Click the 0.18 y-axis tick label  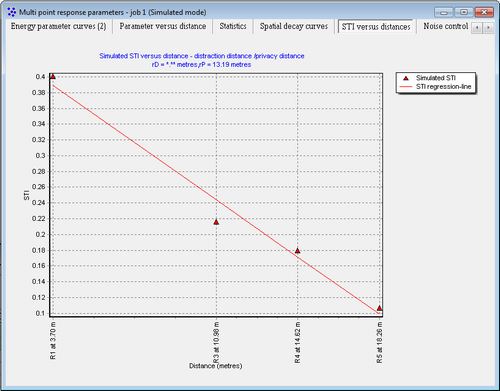(39, 250)
